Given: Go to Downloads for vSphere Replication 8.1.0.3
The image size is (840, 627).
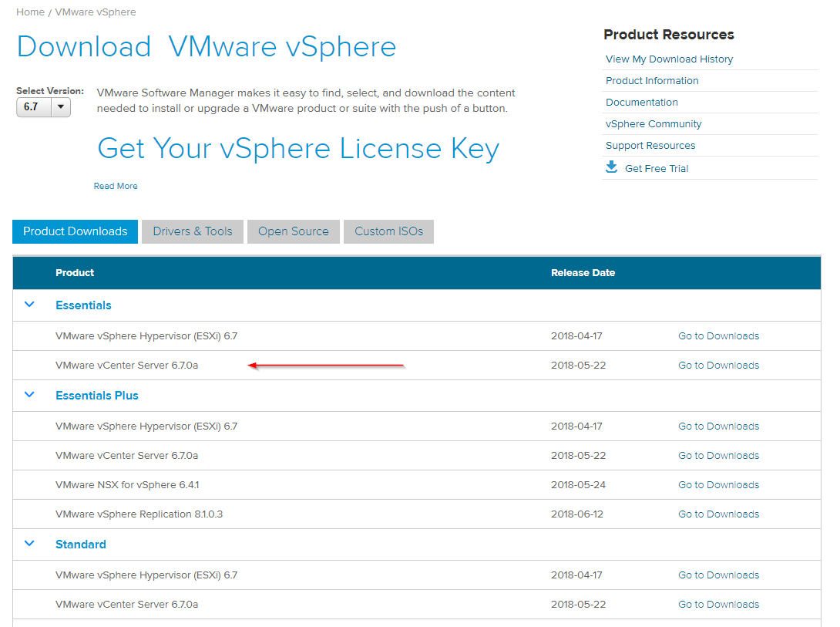Looking at the screenshot, I should (x=718, y=514).
